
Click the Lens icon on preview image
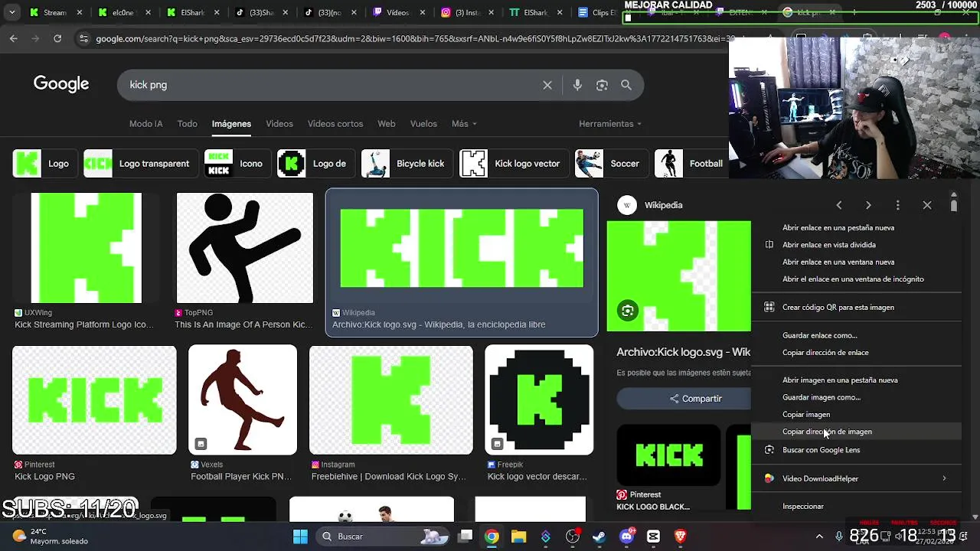point(628,311)
